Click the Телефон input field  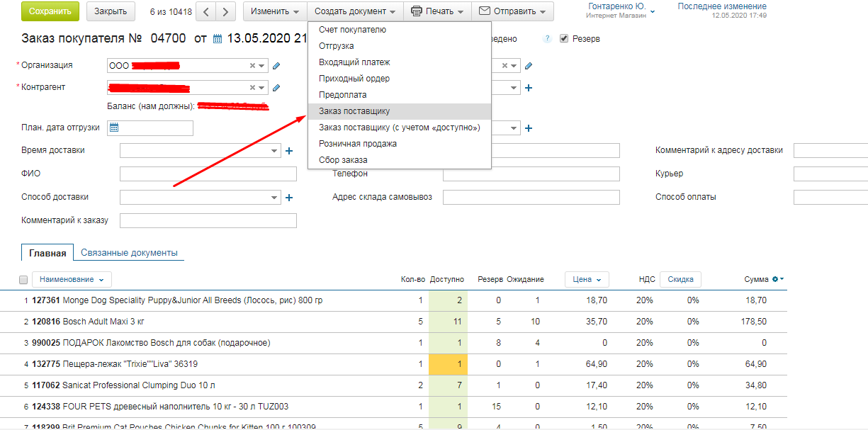coord(531,174)
